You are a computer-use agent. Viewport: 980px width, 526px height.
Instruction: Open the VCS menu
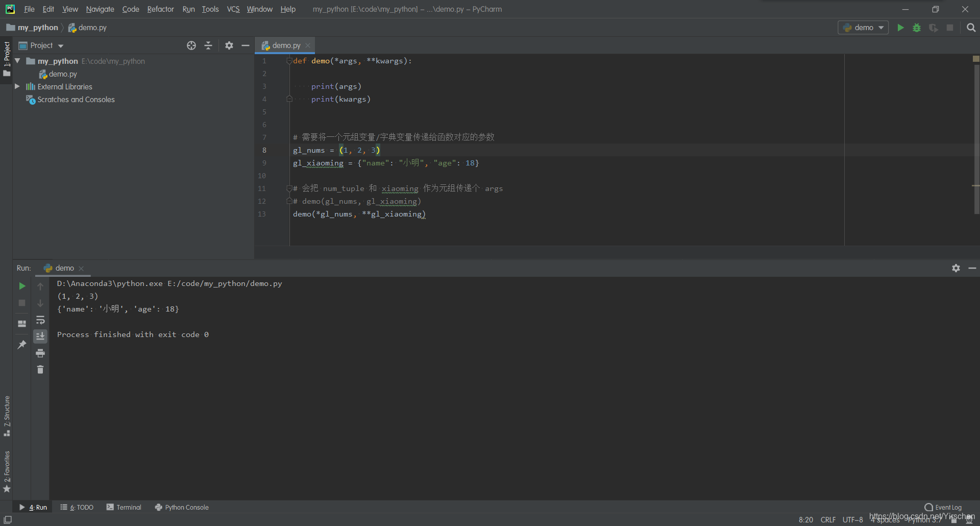click(233, 9)
